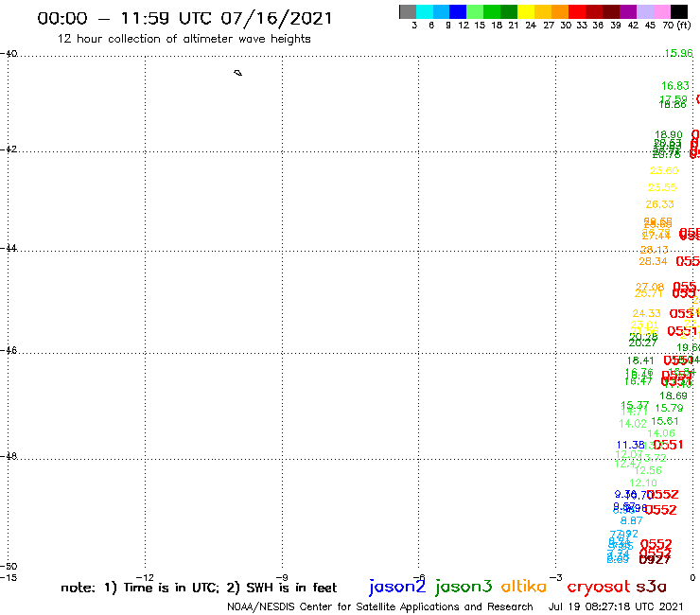This screenshot has height=615, width=700.
Task: Select the lavender swatch in the color scale
Action: [x=644, y=11]
